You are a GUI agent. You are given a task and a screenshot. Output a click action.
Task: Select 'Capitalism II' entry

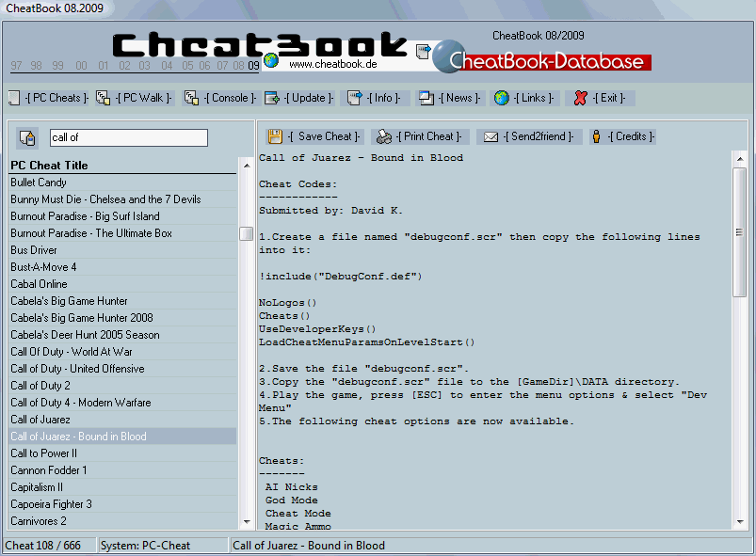click(123, 487)
